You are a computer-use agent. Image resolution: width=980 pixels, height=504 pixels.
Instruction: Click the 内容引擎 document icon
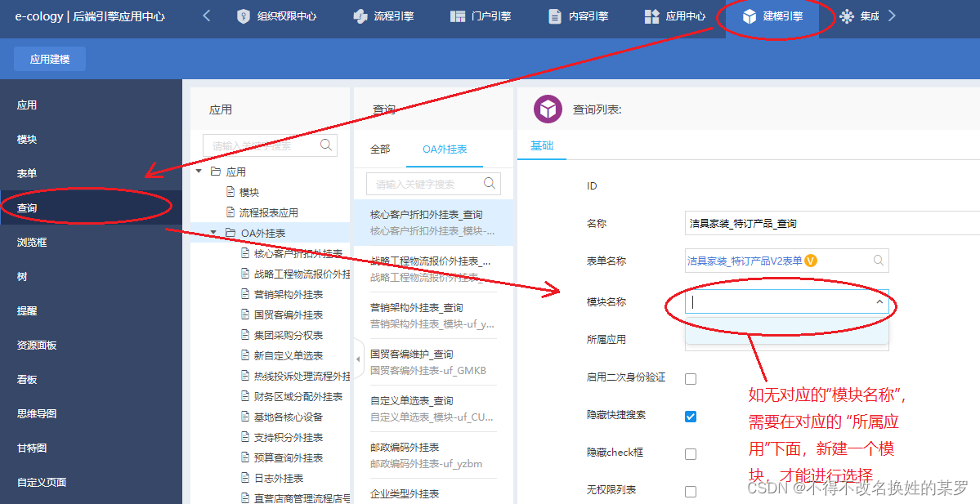coord(554,16)
